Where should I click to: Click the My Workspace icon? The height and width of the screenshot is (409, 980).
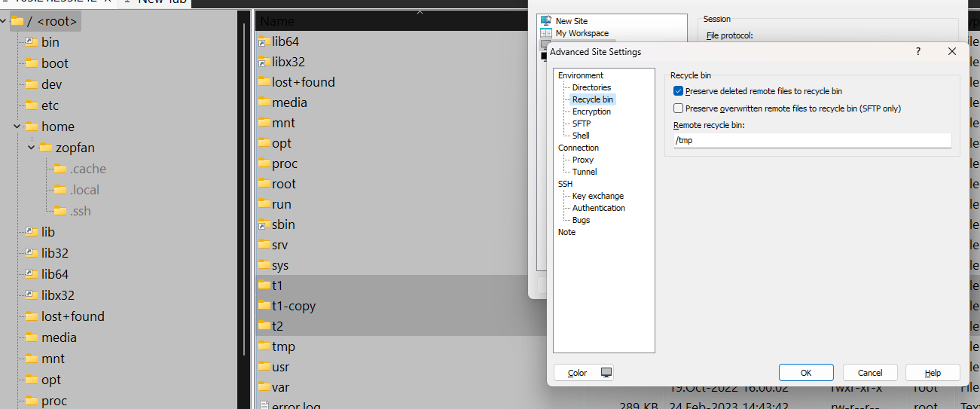[546, 33]
